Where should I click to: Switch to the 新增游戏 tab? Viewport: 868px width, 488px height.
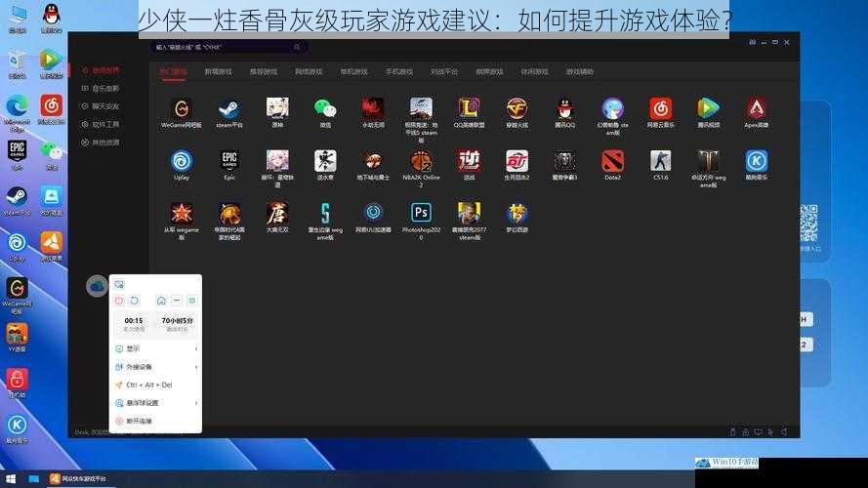218,72
